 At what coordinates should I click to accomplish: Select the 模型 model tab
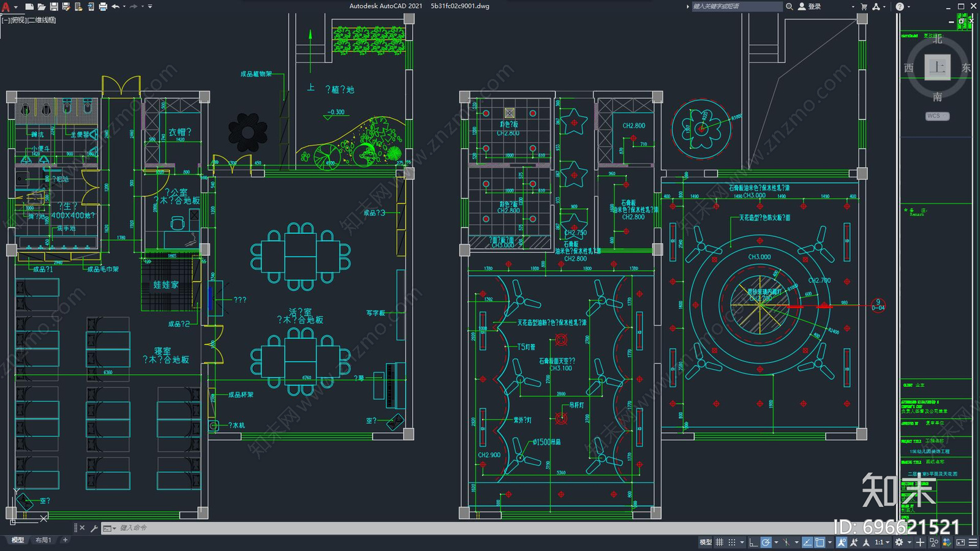pos(18,540)
